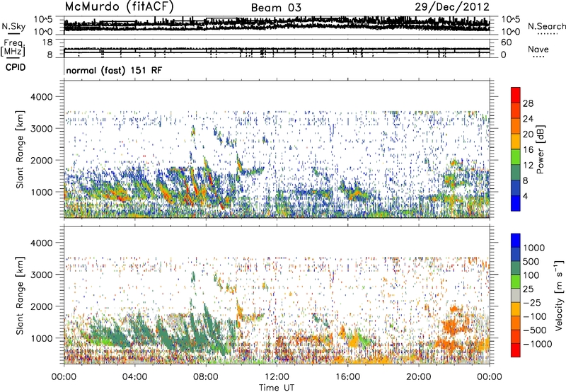
Task: Click the '2000' tick of the velocity panel
Action: pos(42,306)
